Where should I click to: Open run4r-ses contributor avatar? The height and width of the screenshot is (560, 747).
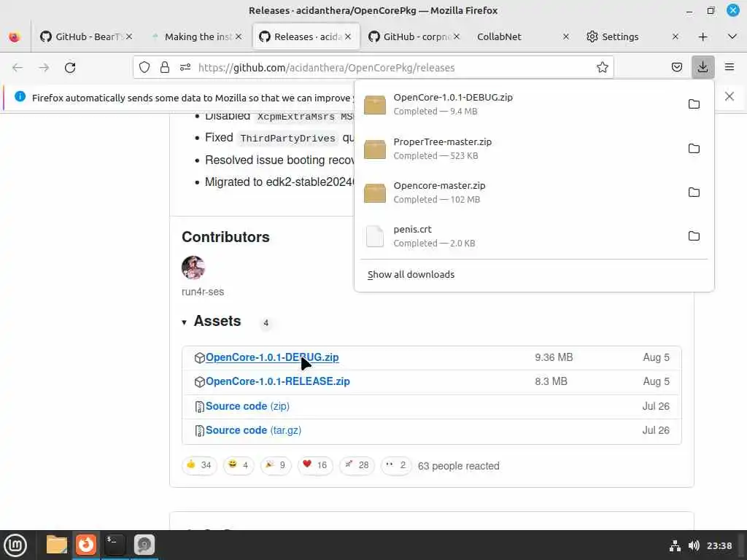(x=193, y=267)
